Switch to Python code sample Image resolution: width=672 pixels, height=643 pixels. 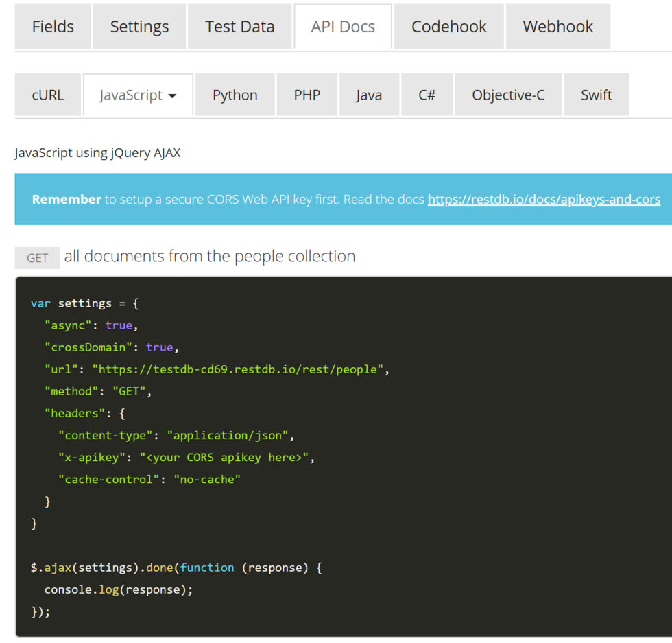(235, 95)
